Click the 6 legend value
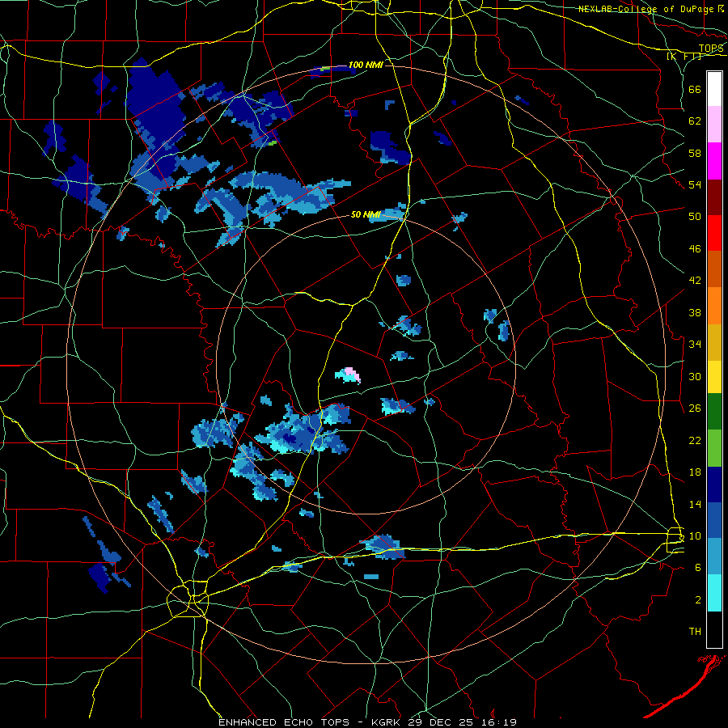The width and height of the screenshot is (728, 728). click(x=698, y=567)
